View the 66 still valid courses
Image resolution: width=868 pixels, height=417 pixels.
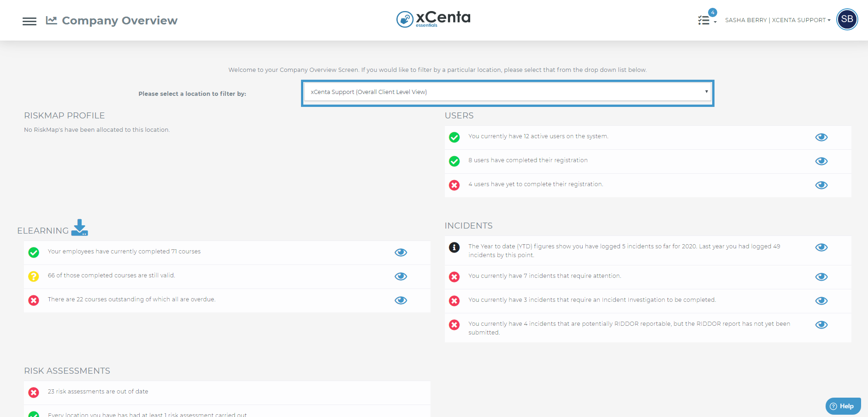[401, 276]
